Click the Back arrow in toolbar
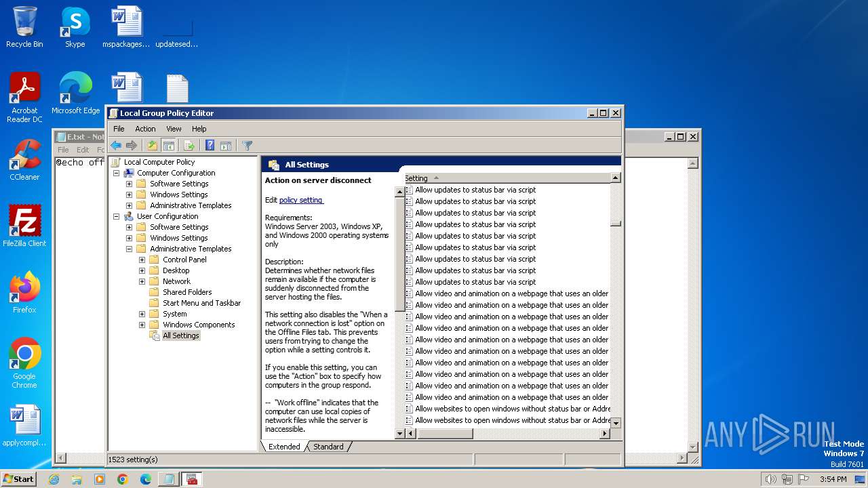Viewport: 868px width, 488px height. [x=116, y=146]
